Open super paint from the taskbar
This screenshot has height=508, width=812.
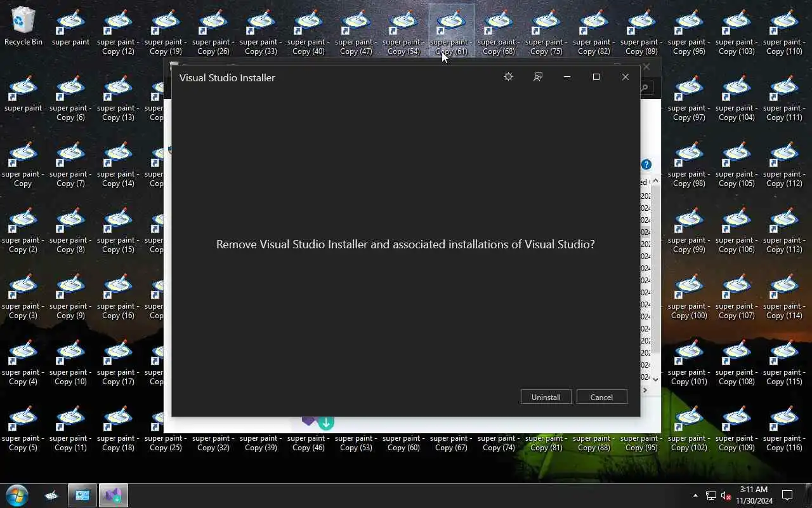coord(51,495)
